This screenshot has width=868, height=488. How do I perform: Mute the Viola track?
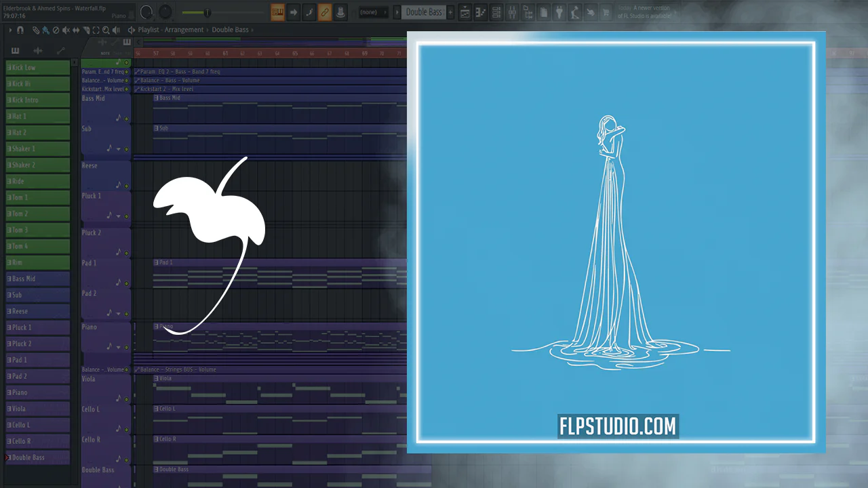tap(127, 399)
